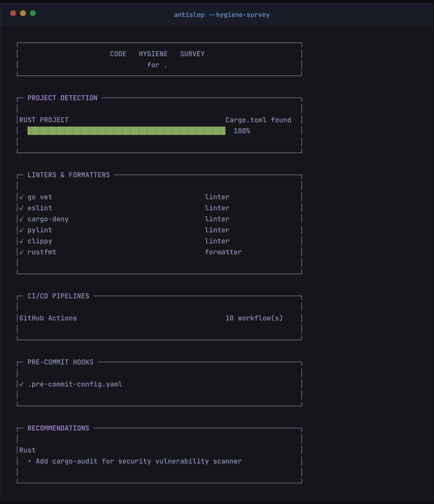Click the 'linter' type in go vet row
The image size is (434, 504).
pos(217,197)
